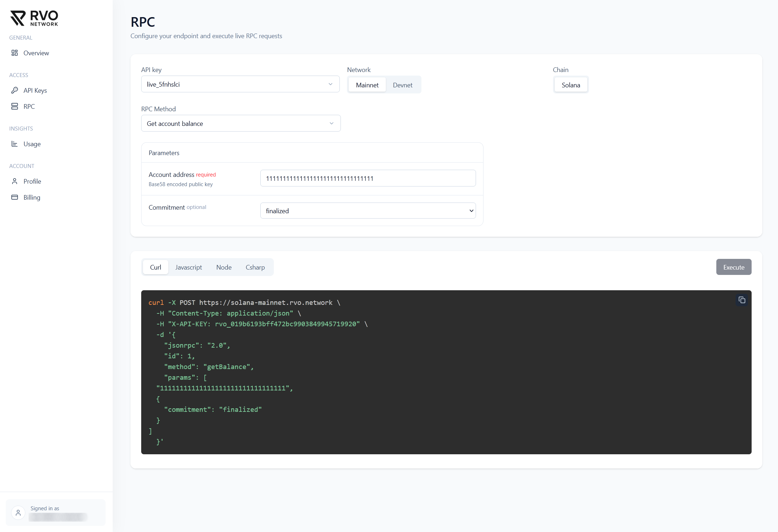This screenshot has height=532, width=778.
Task: Open the Overview page via its grid icon
Action: (x=15, y=53)
